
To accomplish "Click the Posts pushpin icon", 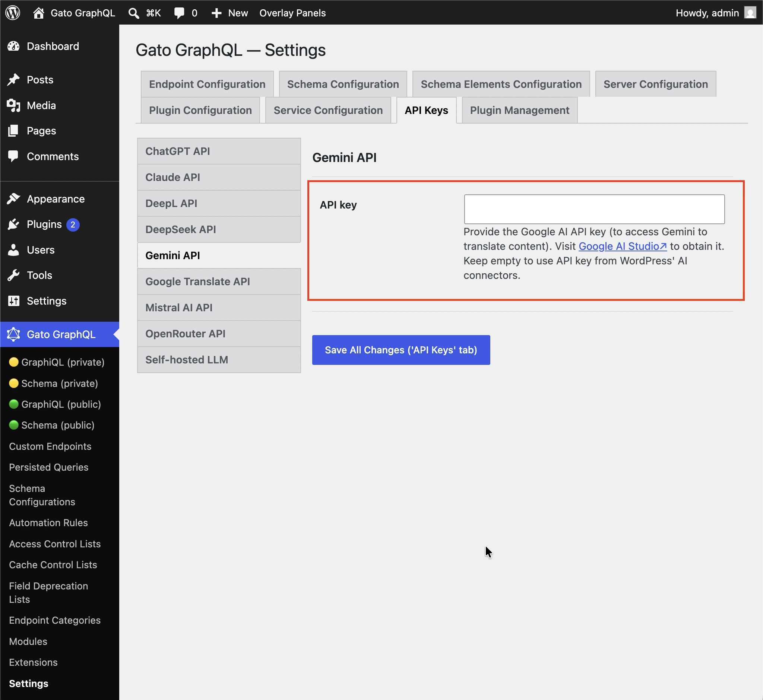I will [x=14, y=80].
